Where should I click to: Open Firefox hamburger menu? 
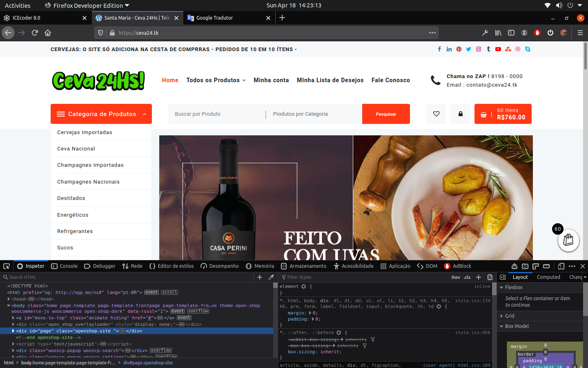(x=580, y=33)
